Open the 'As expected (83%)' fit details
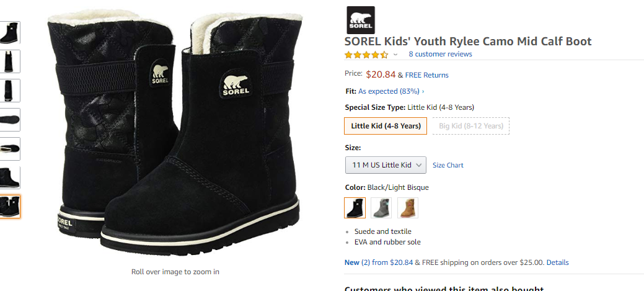 coord(391,91)
